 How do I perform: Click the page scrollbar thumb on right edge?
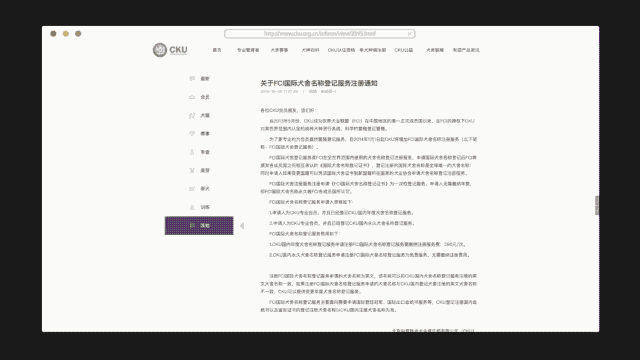coord(597,205)
